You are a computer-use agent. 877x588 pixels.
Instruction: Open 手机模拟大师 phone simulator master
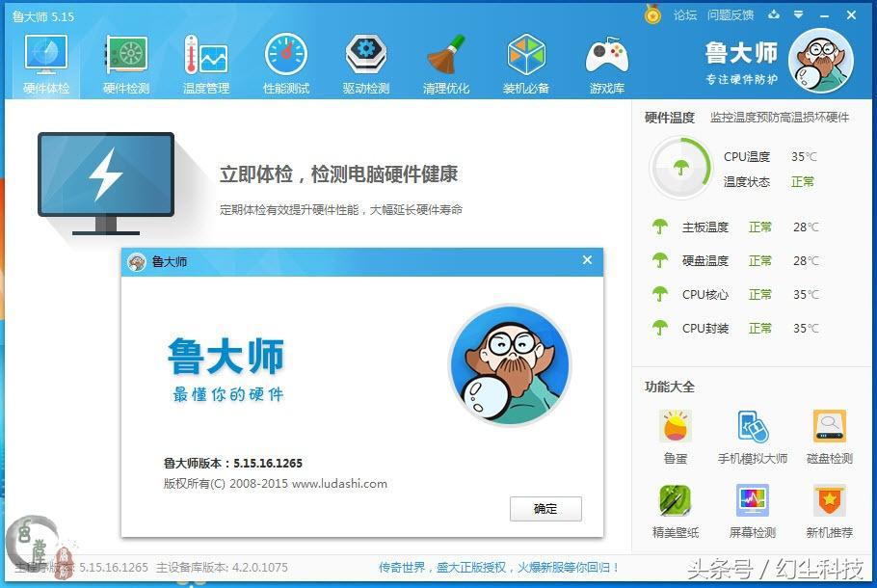point(752,426)
